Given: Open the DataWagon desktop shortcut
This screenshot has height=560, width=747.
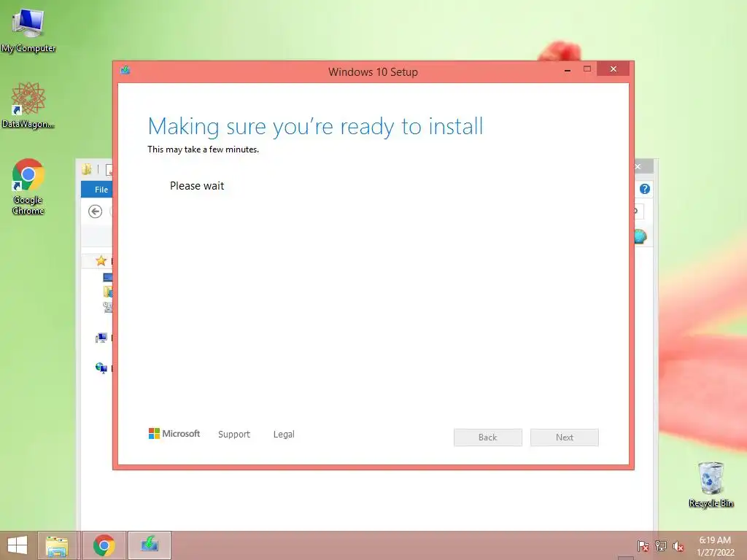Looking at the screenshot, I should tap(28, 105).
